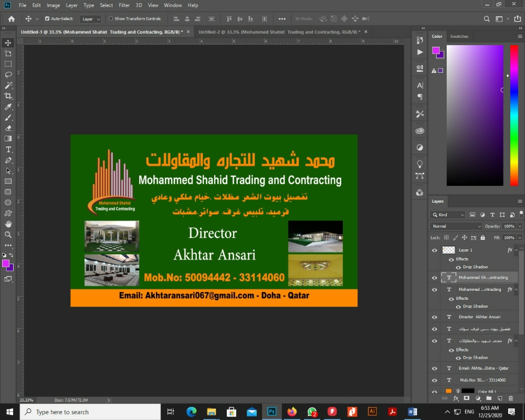Enable Show Transform Controls checkbox
525x420 pixels.
tap(111, 19)
